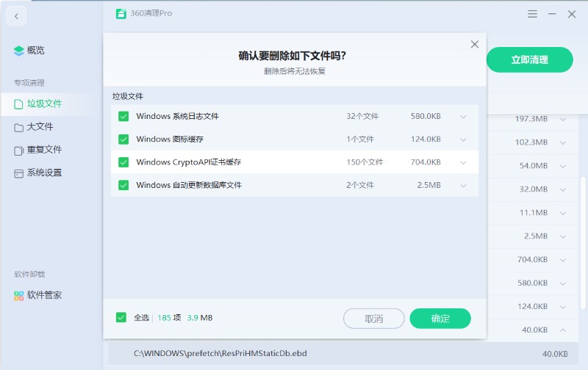Uncheck Windows 自动更新数据库文件 checkbox
The height and width of the screenshot is (370, 588).
[x=123, y=185]
